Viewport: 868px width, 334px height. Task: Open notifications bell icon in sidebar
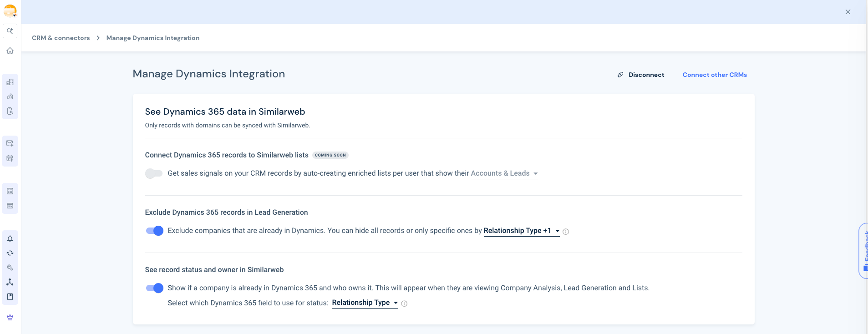point(10,238)
